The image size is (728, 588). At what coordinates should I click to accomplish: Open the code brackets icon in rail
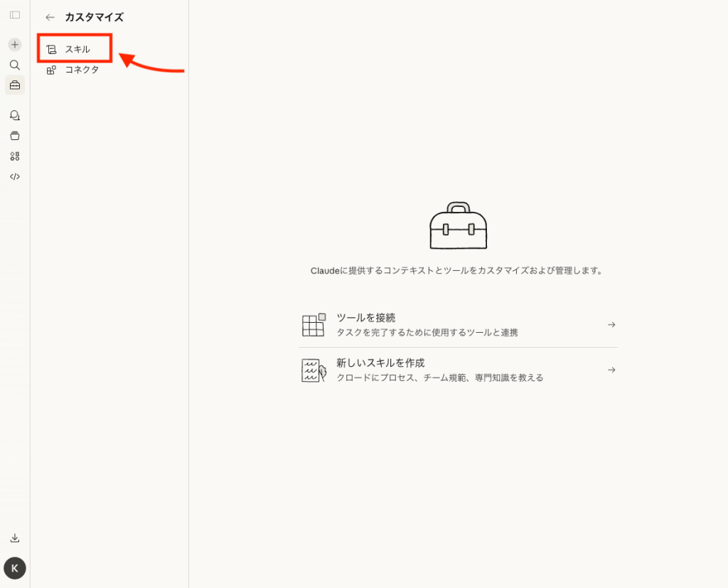pos(15,176)
